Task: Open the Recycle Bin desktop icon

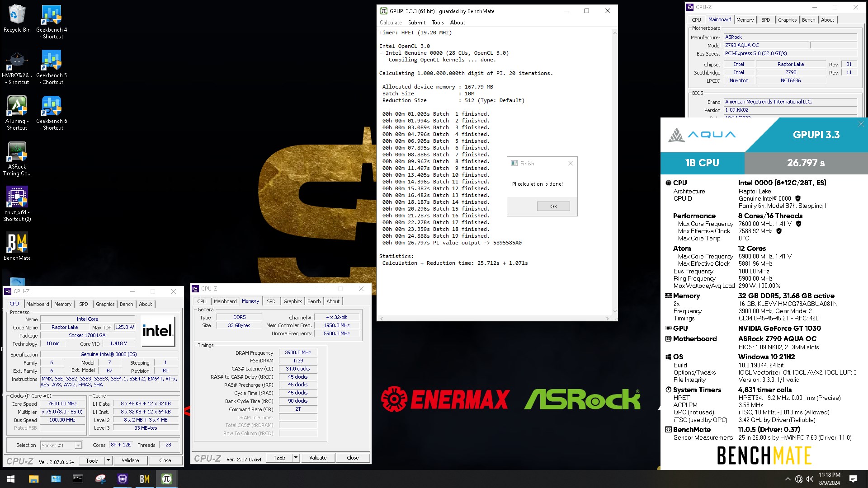Action: pos(17,18)
